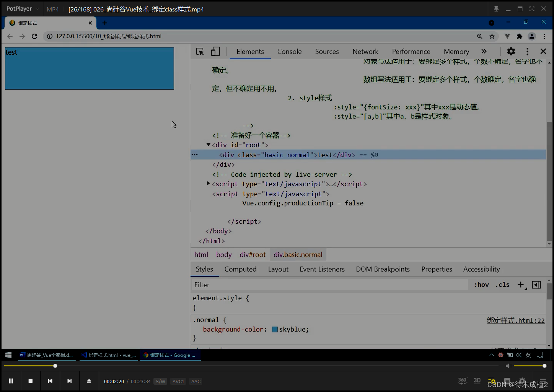This screenshot has height=392, width=554.
Task: Open the PotPlayer main menu dropdown
Action: pyautogui.click(x=23, y=9)
